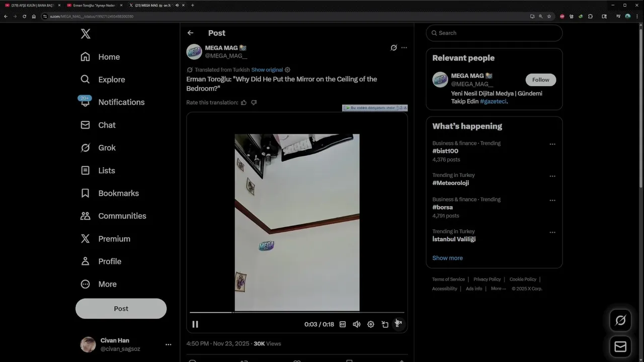This screenshot has height=362, width=644.
Task: Go to Home in the sidebar
Action: point(100,57)
